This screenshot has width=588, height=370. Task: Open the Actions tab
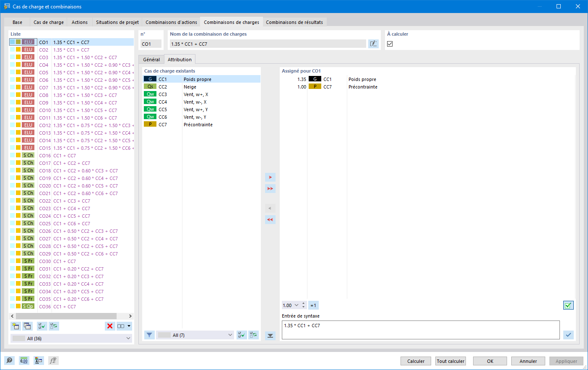tap(80, 22)
